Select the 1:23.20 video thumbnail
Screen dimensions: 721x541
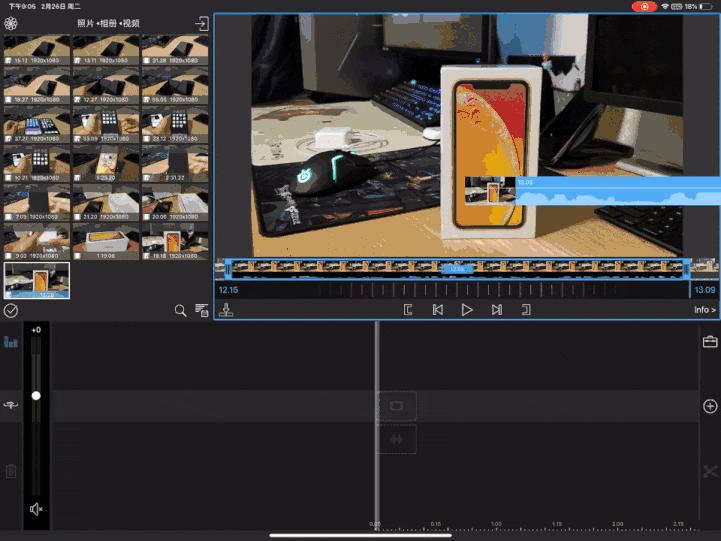coord(106,164)
